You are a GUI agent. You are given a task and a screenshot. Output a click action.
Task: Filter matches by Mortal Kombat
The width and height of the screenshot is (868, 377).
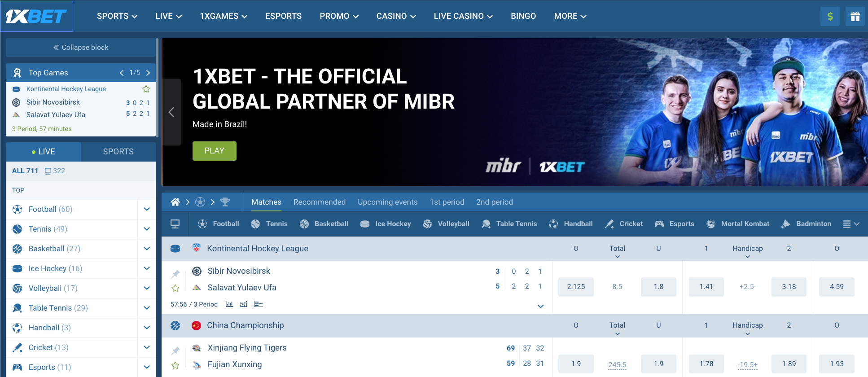click(737, 224)
